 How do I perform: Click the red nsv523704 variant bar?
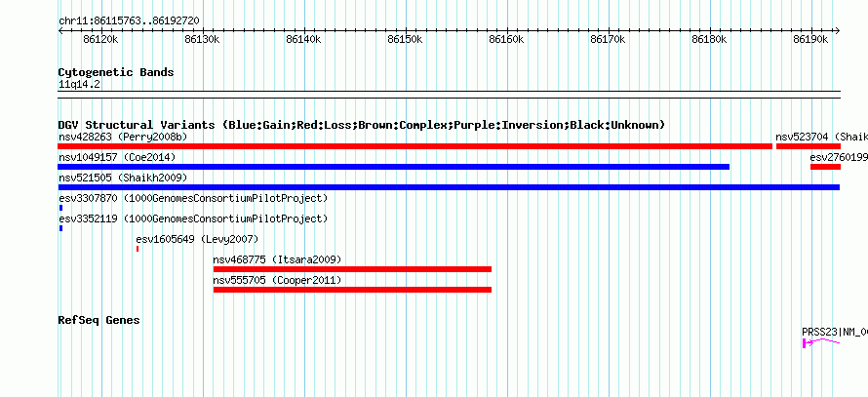pyautogui.click(x=809, y=146)
